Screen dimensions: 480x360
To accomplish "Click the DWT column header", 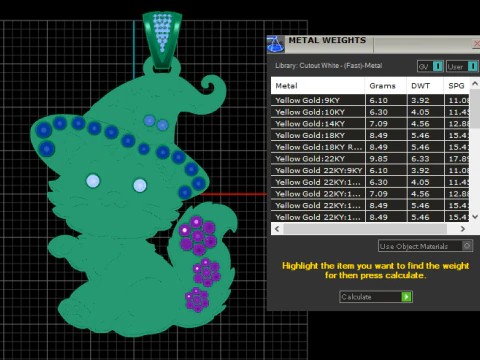I will (425, 86).
